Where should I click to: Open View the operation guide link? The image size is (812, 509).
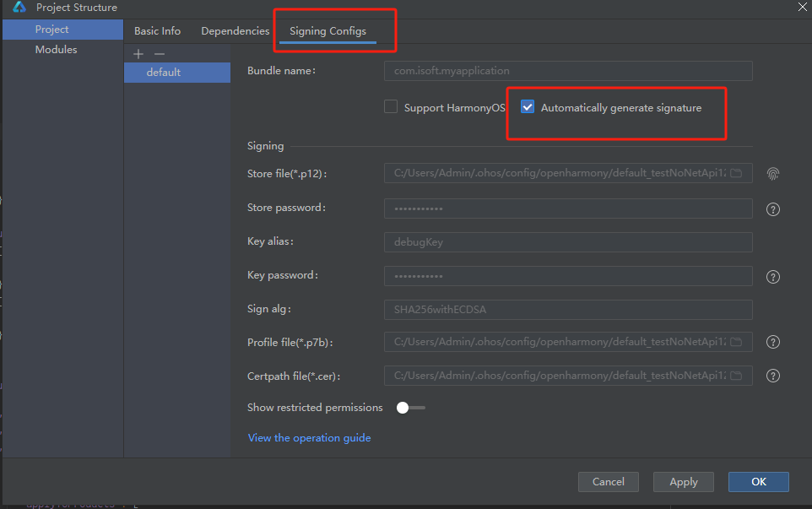click(309, 438)
